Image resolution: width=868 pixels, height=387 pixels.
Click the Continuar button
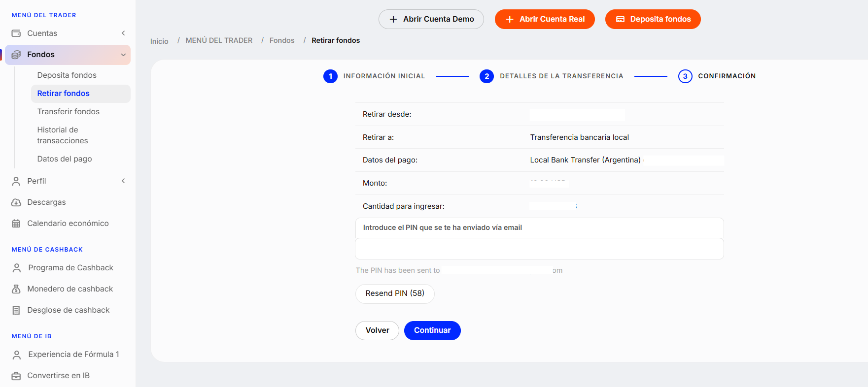(432, 330)
